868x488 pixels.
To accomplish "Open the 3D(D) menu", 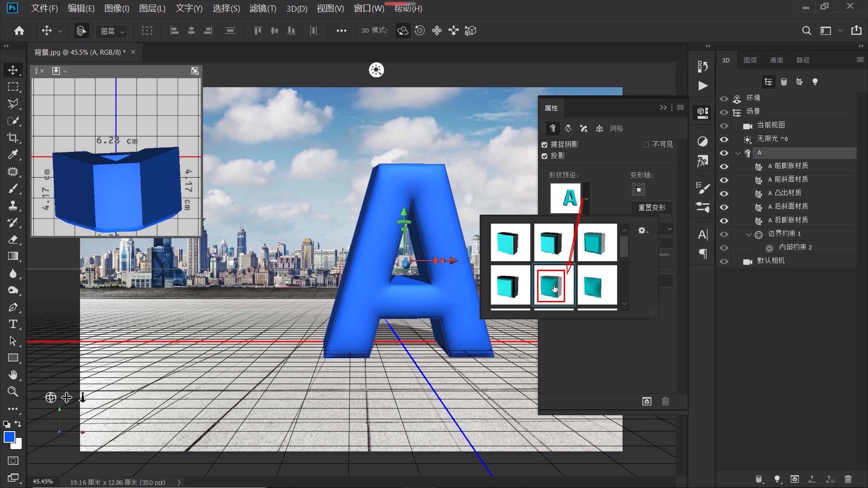I will [x=297, y=8].
